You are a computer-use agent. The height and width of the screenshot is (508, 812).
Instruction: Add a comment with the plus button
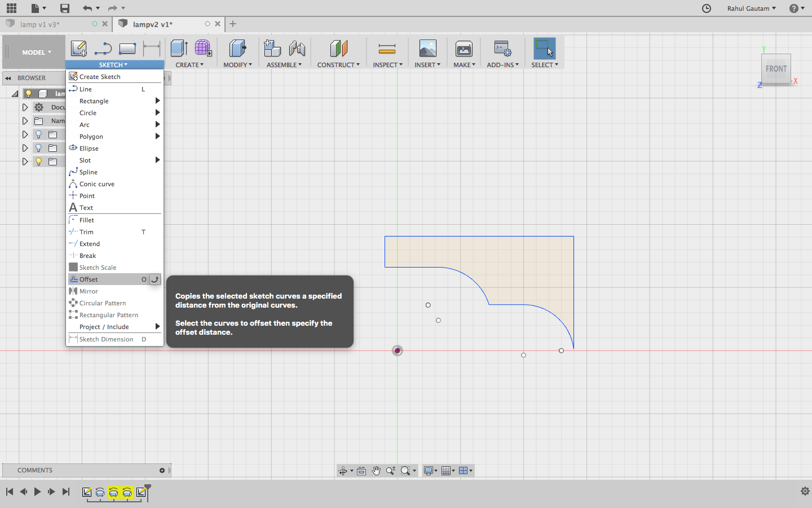162,470
